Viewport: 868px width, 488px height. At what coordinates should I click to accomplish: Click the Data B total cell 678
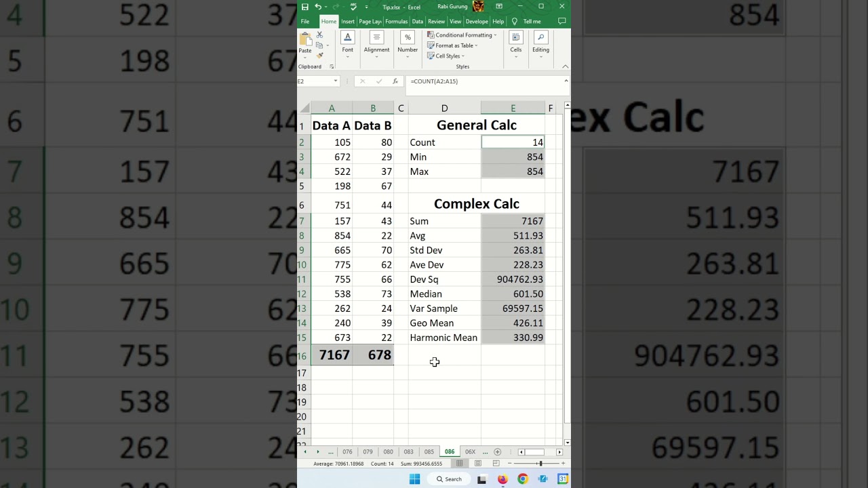[x=373, y=355]
